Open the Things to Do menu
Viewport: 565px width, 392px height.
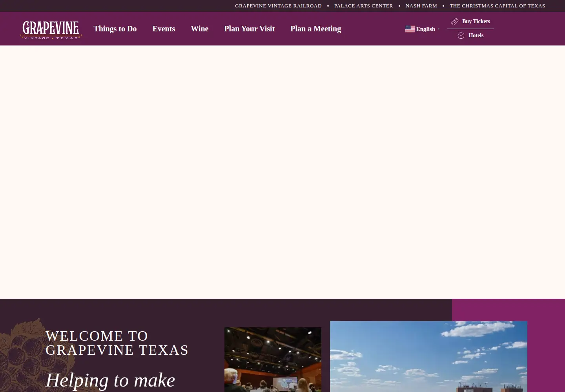click(x=115, y=29)
